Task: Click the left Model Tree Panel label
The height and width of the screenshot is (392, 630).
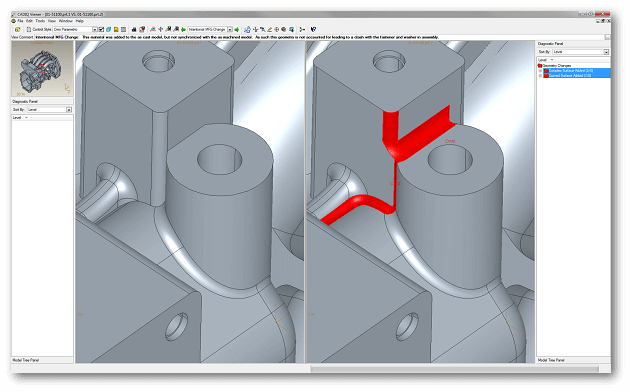Action: 26,360
